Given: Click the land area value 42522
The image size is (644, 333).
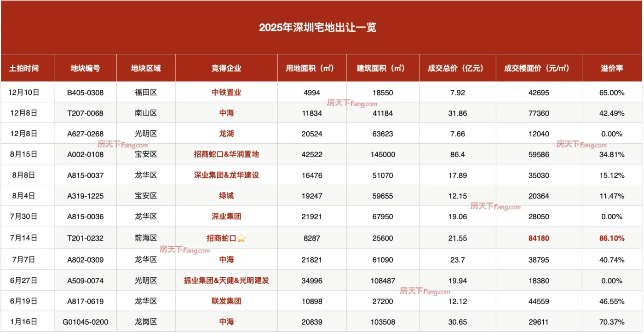Looking at the screenshot, I should click(312, 155).
